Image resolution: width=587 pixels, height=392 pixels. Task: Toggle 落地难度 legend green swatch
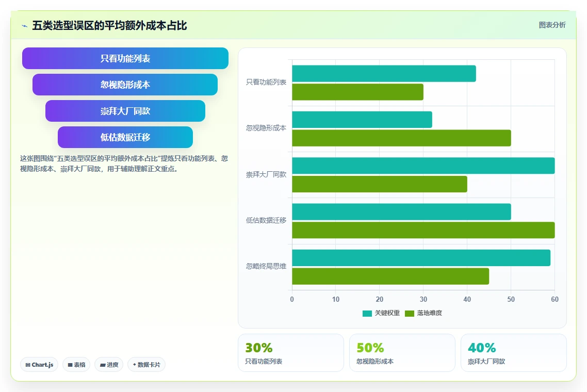(x=410, y=314)
